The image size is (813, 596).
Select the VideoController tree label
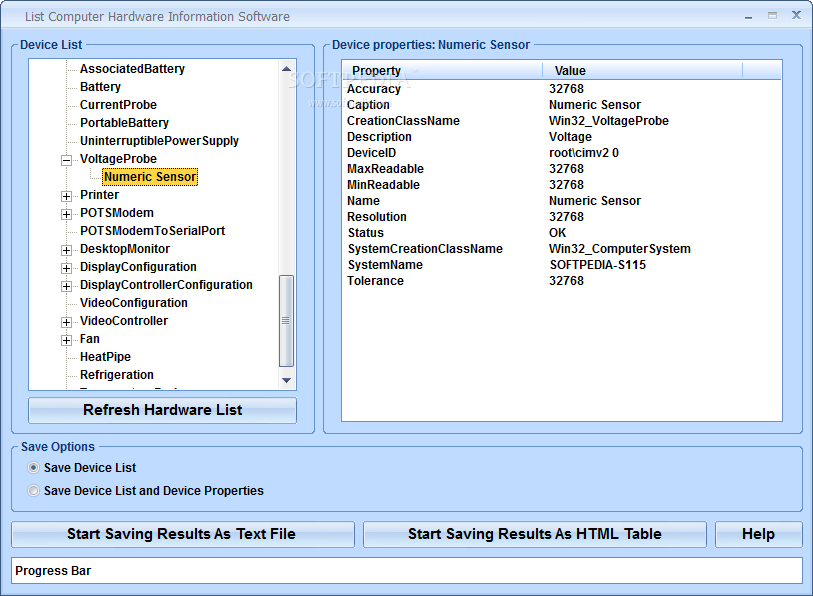(124, 321)
